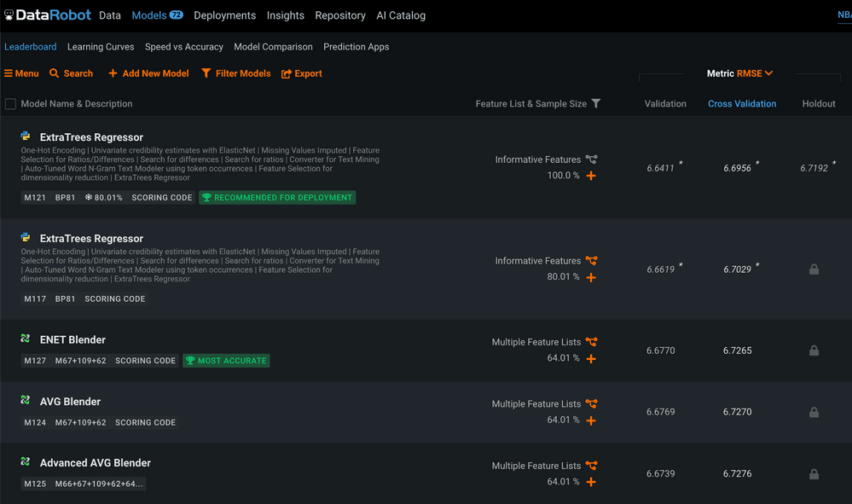Click the feature list icon for model M117
This screenshot has width=852, height=504.
pos(591,261)
